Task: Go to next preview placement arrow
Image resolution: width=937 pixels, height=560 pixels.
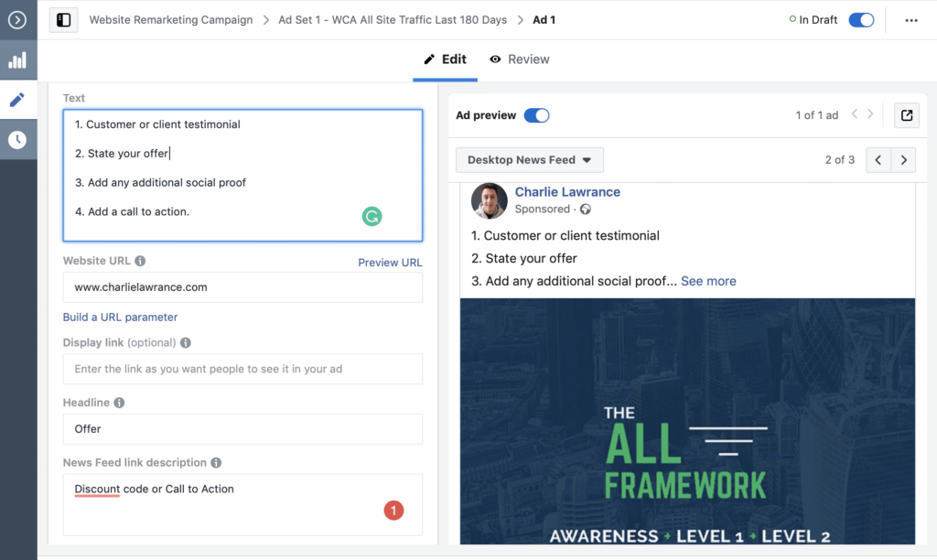Action: pos(903,160)
